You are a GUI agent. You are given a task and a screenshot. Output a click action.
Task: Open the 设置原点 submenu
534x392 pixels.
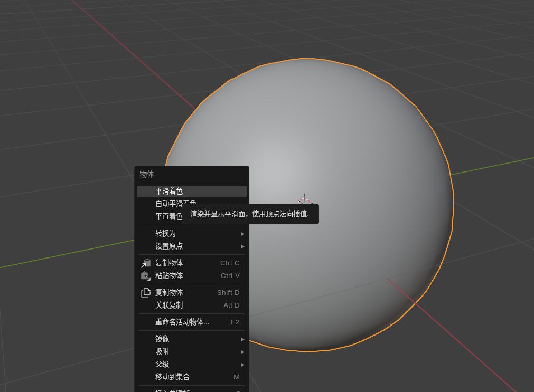[191, 246]
